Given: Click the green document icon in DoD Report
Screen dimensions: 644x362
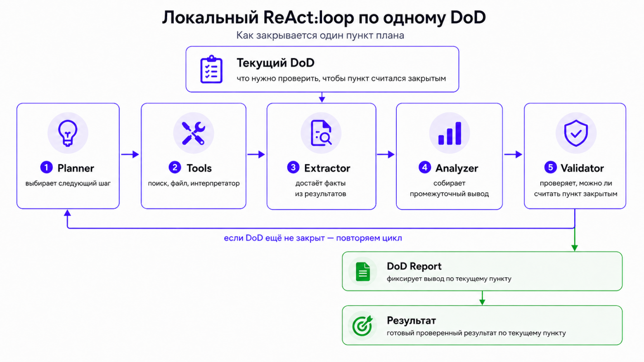Looking at the screenshot, I should point(363,272).
